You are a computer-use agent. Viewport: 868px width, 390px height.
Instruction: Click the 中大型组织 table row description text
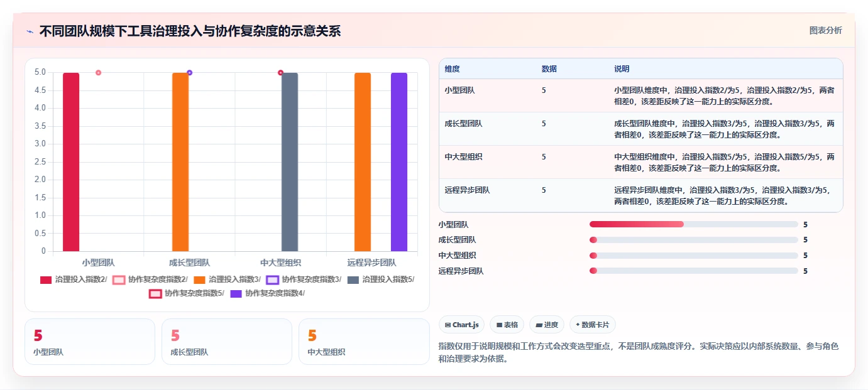[x=724, y=162]
